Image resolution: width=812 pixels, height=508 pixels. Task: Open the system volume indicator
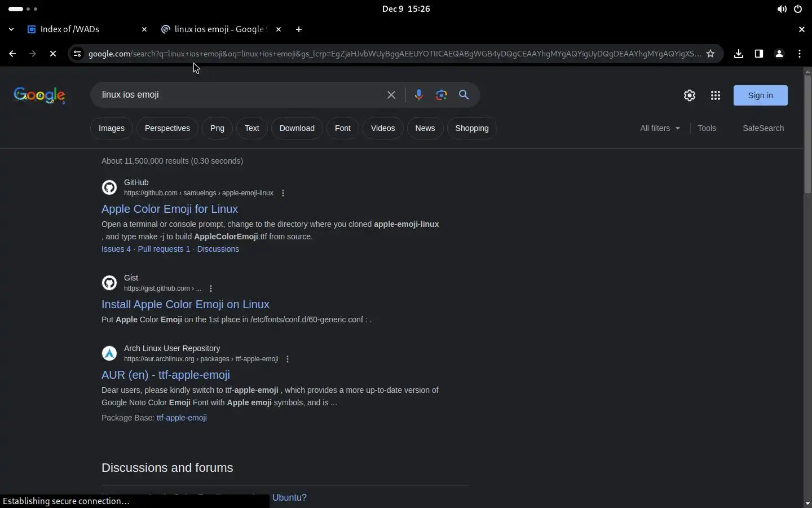782,9
